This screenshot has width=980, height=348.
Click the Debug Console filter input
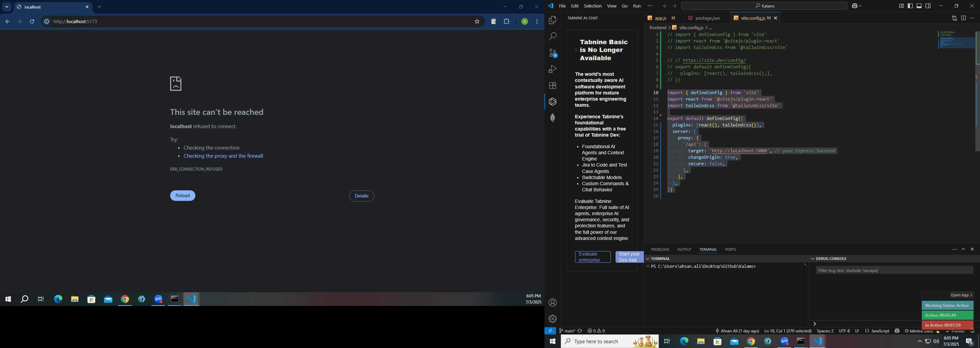click(894, 271)
